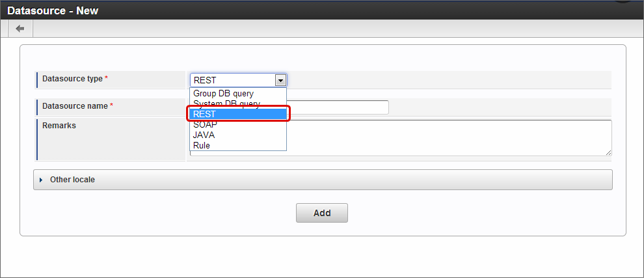Click inside the Remarks text area
The width and height of the screenshot is (644, 278).
coord(448,138)
